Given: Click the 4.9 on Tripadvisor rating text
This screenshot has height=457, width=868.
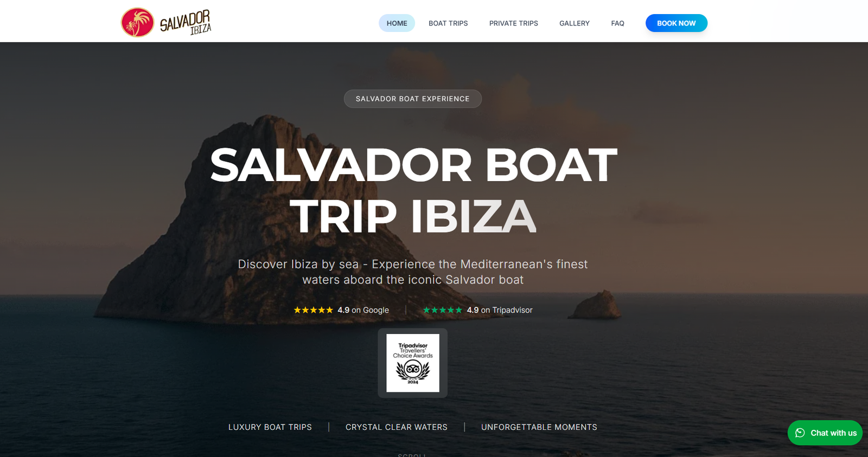Looking at the screenshot, I should 500,310.
